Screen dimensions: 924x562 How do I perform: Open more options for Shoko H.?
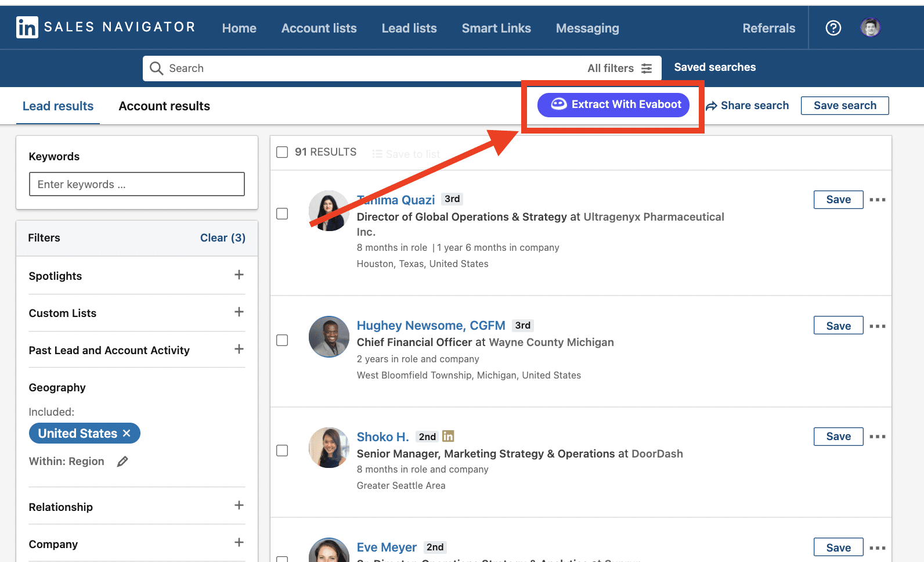(x=878, y=437)
